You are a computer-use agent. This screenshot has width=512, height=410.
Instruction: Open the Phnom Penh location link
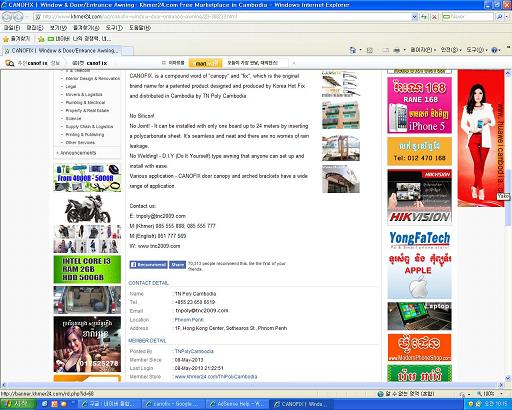tap(189, 320)
